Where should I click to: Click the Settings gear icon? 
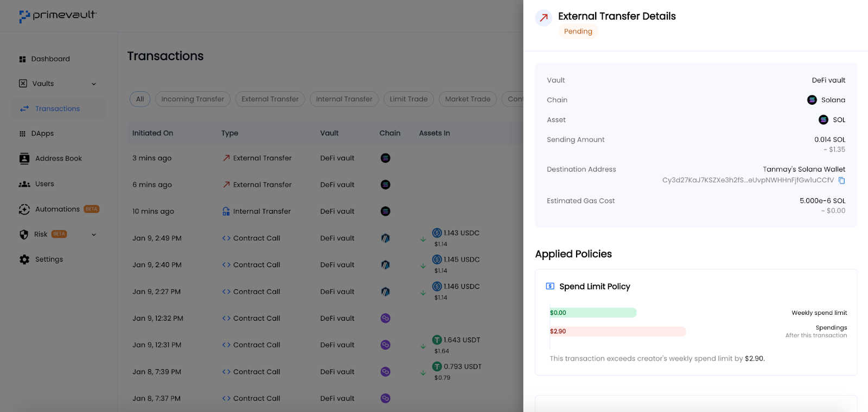[x=24, y=259]
